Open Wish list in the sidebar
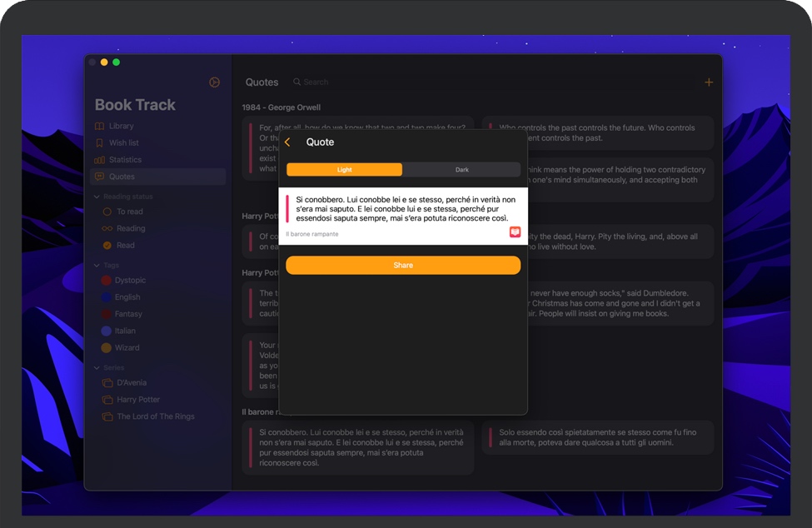Screen dimensions: 812x528 157,143
